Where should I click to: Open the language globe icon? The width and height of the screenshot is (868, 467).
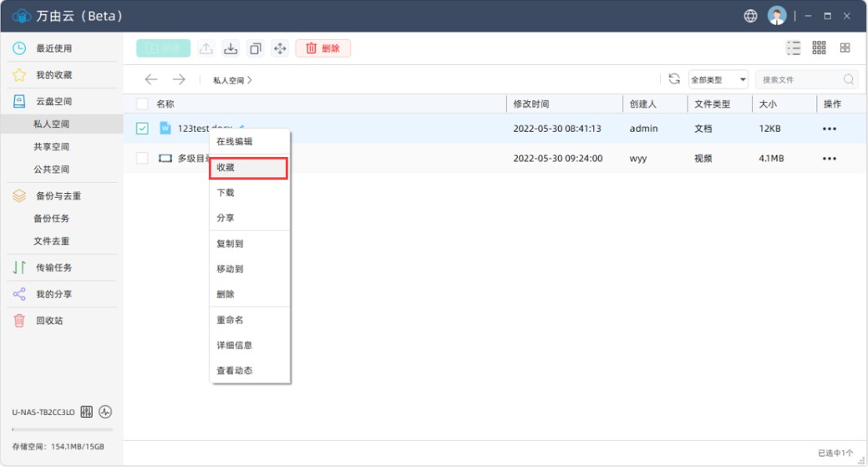pyautogui.click(x=750, y=16)
